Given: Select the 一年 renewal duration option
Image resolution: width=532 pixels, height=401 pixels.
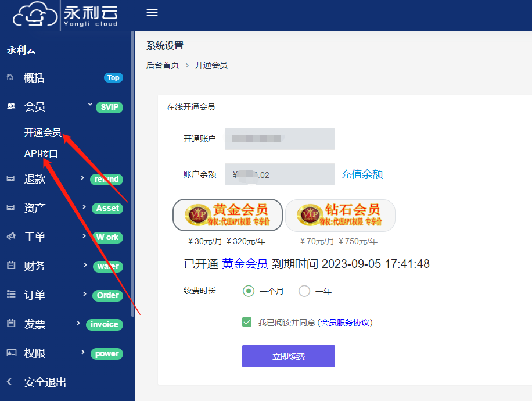Looking at the screenshot, I should tap(304, 291).
